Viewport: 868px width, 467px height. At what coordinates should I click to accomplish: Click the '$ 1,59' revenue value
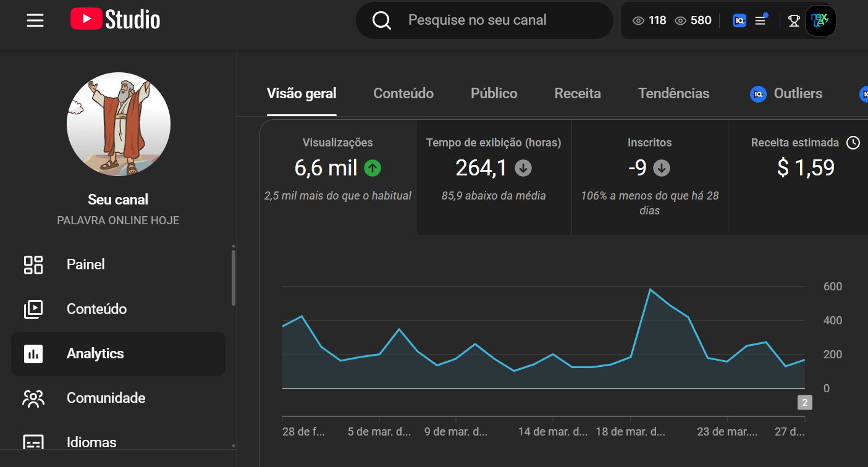[x=806, y=167]
